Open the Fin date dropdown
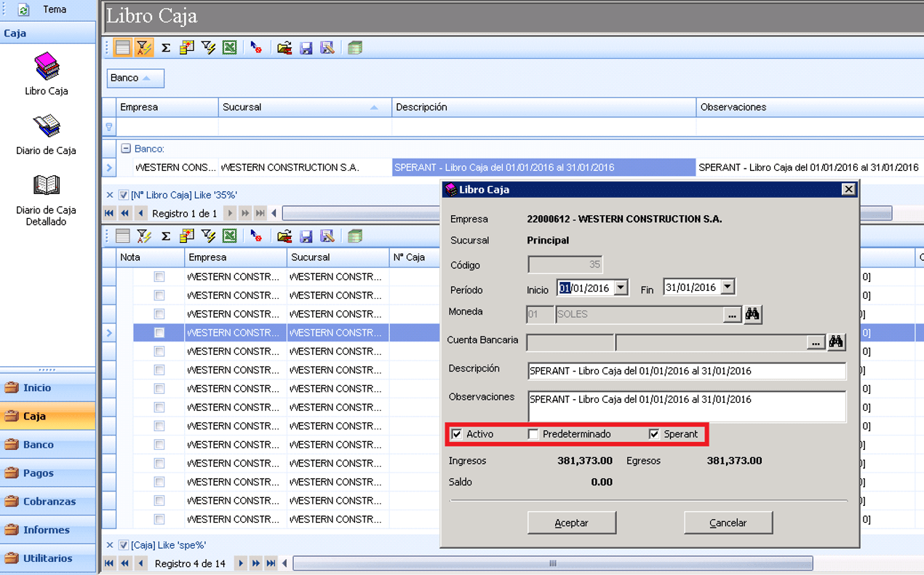Viewport: 924px width, 575px height. (728, 287)
